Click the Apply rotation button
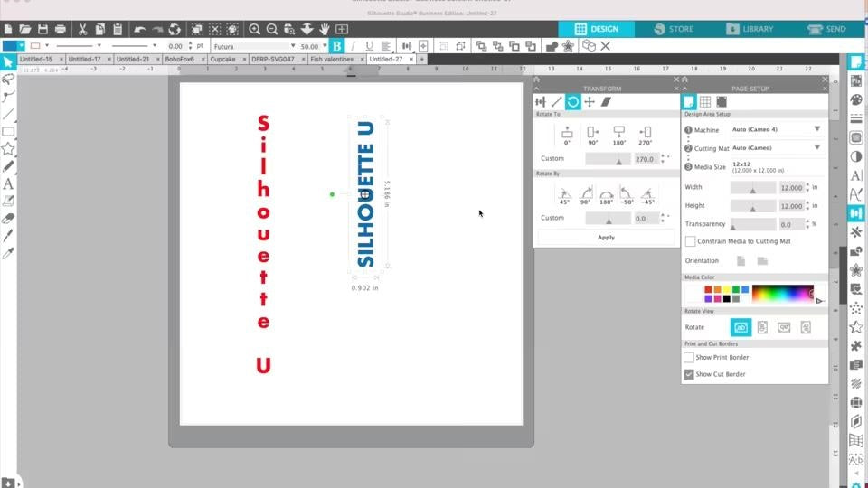Image resolution: width=868 pixels, height=488 pixels. coord(606,238)
